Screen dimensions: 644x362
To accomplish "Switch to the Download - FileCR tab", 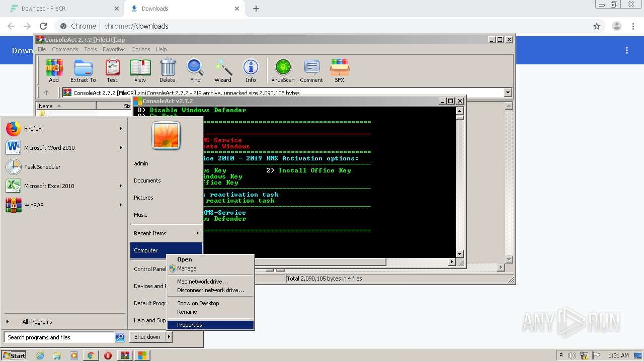I will tap(63, 9).
